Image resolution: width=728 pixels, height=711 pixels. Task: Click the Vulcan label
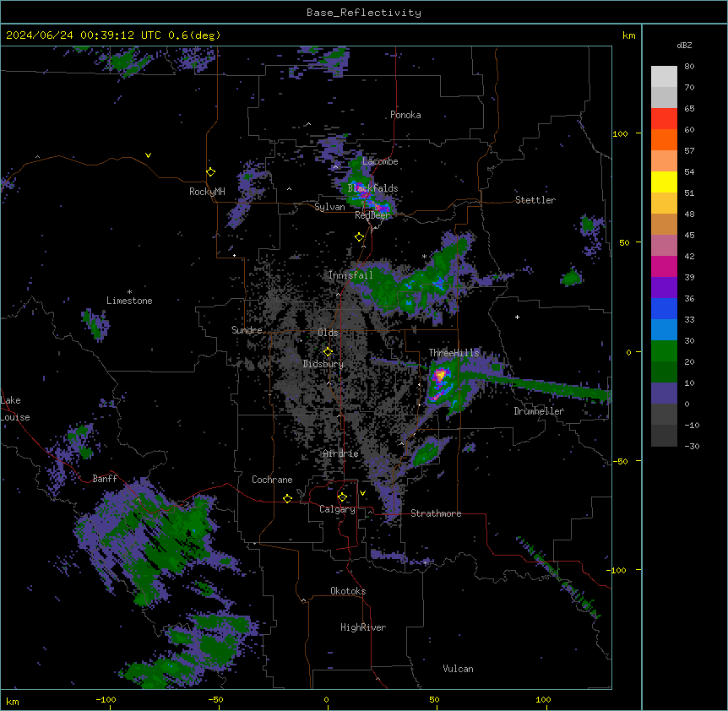[x=459, y=669]
